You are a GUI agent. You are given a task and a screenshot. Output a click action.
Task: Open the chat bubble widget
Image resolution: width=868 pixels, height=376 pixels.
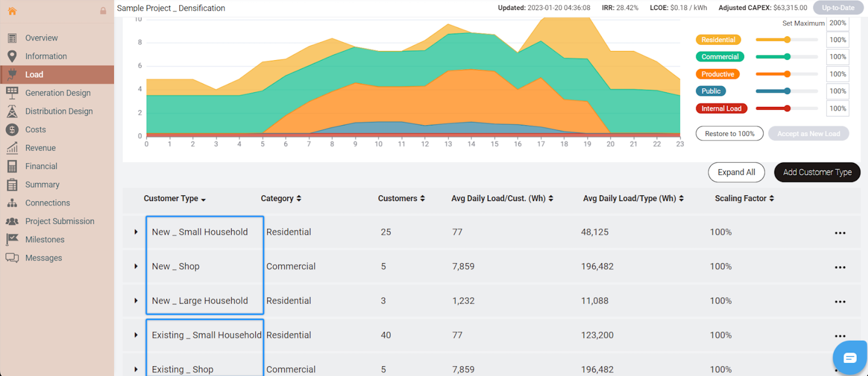click(x=849, y=358)
